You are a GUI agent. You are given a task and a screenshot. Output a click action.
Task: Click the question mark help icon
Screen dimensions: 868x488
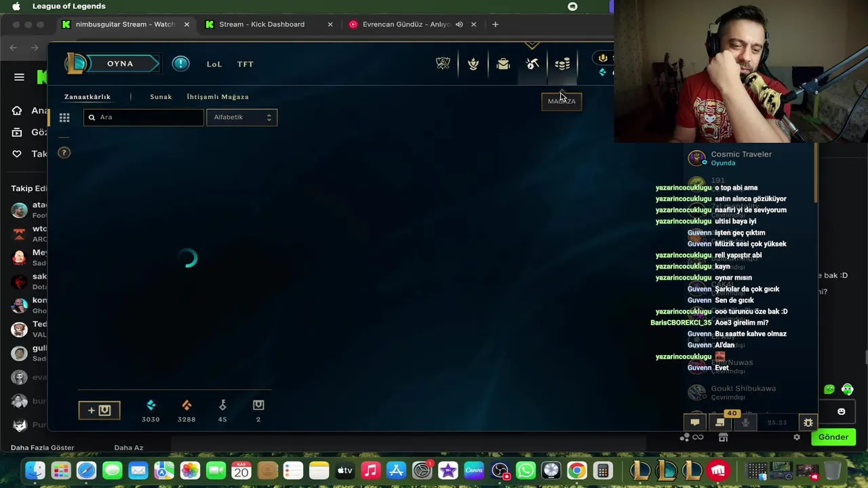[x=64, y=152]
